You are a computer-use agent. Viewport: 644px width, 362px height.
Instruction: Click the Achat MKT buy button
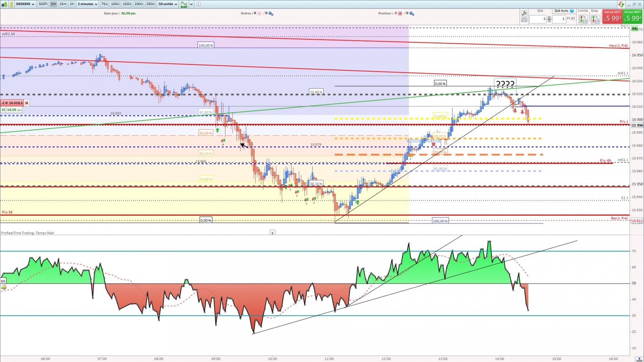pos(633,16)
